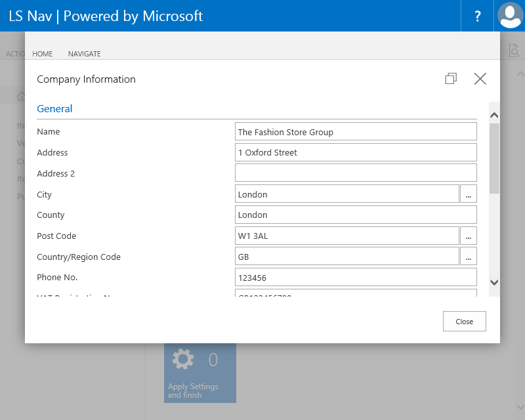
Task: Switch to the NAVIGATE tab
Action: (x=85, y=54)
